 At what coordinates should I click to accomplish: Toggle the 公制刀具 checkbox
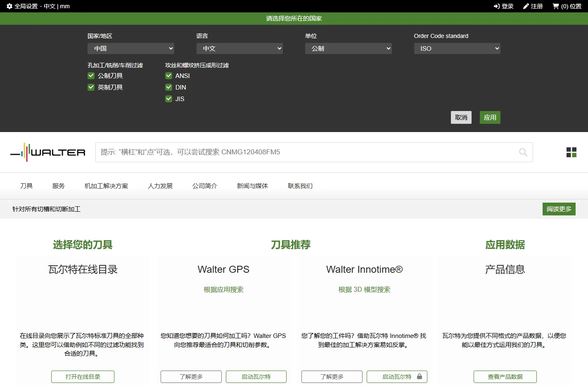pyautogui.click(x=91, y=76)
